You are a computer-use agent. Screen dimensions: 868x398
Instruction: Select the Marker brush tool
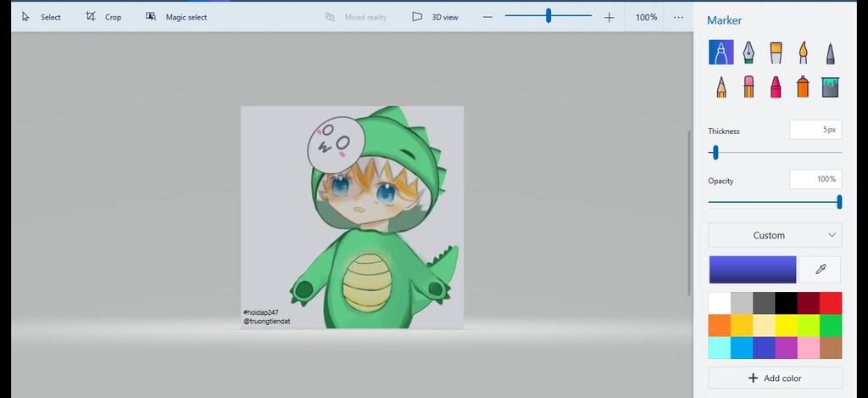point(721,52)
